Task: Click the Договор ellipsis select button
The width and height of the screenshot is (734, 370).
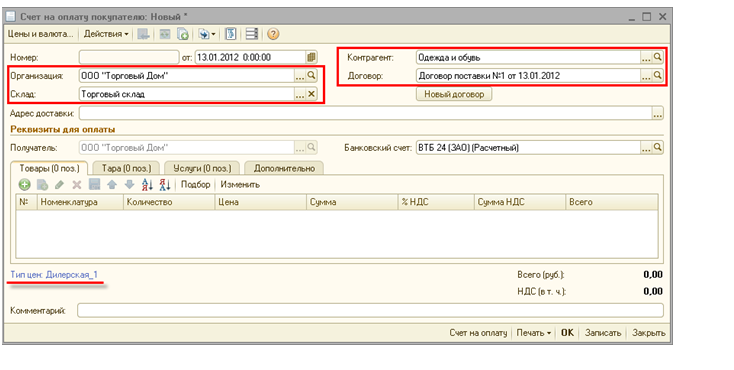Action: [646, 75]
